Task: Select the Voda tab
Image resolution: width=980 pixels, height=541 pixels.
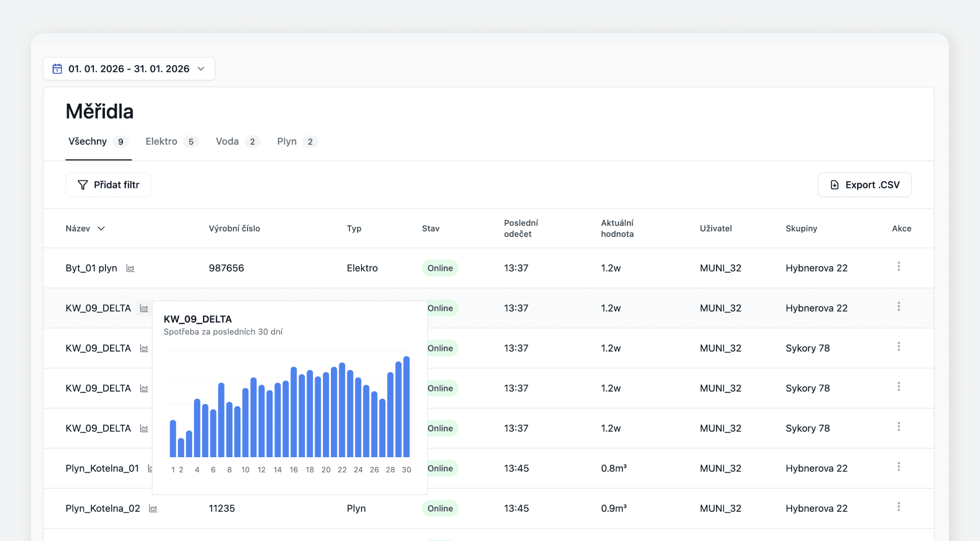Action: tap(228, 141)
